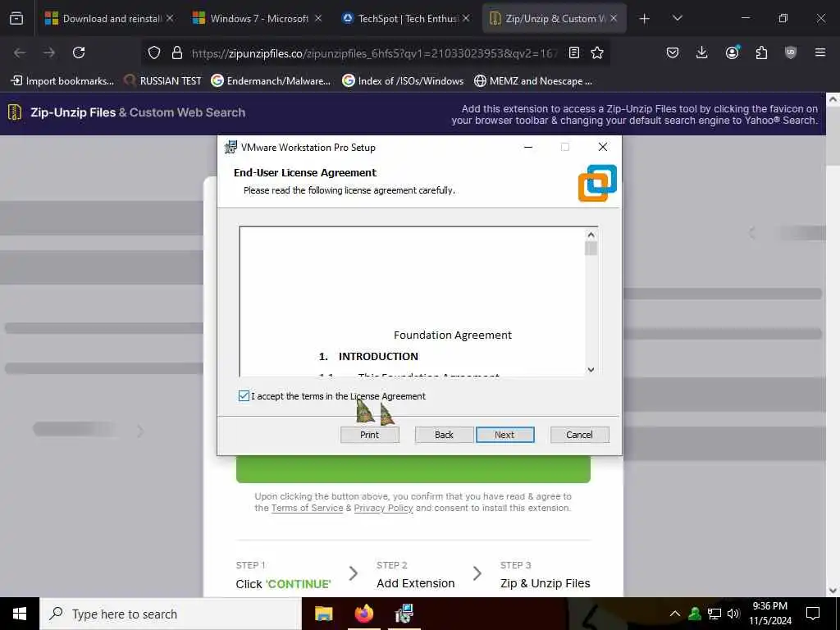The height and width of the screenshot is (630, 840).
Task: Open the volume speaker tray icon
Action: (733, 614)
